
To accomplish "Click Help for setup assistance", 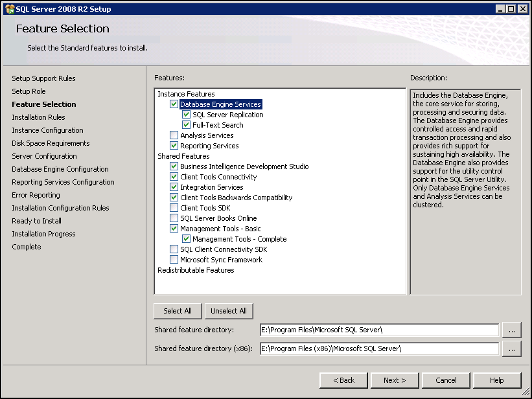I will 496,380.
